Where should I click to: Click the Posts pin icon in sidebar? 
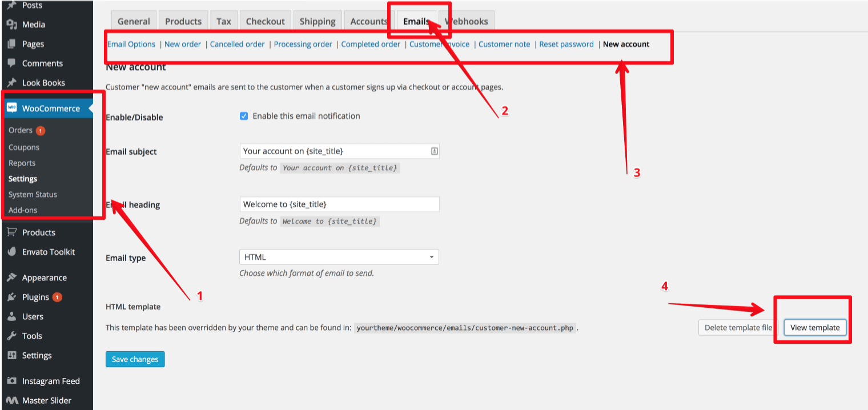tap(11, 5)
